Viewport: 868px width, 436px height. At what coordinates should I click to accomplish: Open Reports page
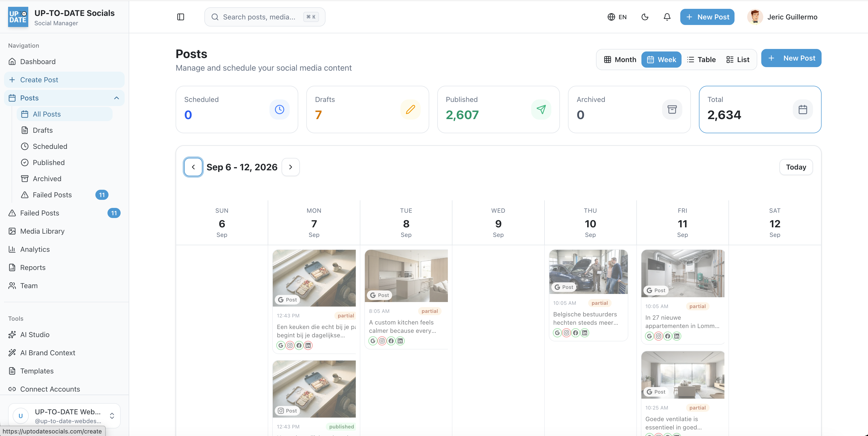(x=64, y=267)
